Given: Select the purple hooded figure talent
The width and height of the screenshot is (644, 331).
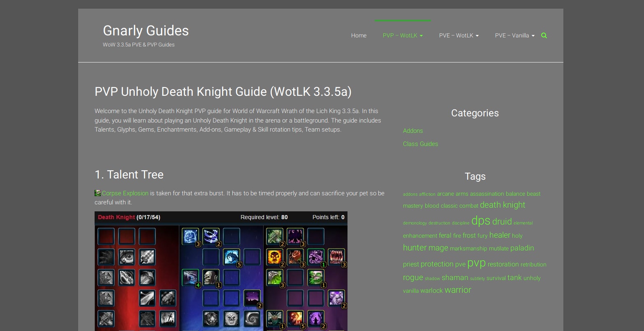Looking at the screenshot, I should pyautogui.click(x=315, y=319).
